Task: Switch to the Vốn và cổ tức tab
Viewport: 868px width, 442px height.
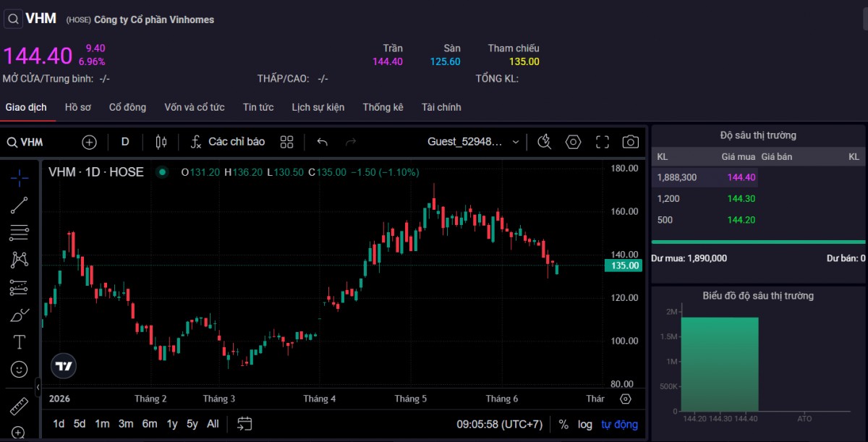Action: pos(195,107)
